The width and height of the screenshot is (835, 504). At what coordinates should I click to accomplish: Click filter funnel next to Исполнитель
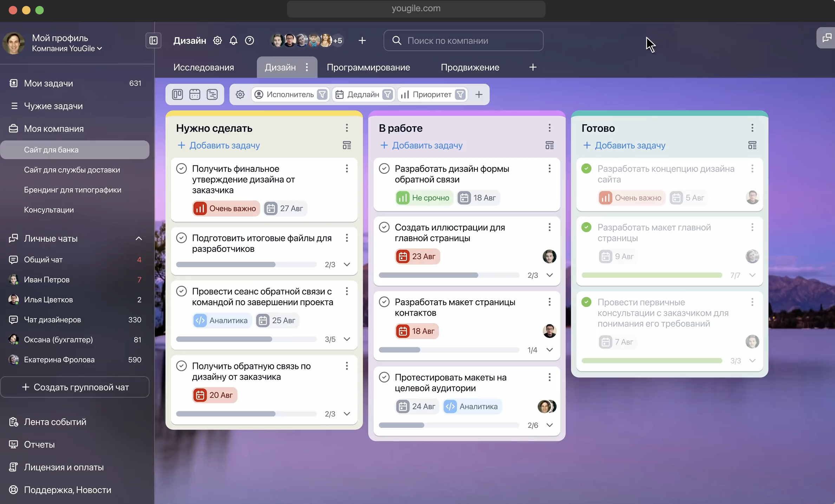[322, 94]
